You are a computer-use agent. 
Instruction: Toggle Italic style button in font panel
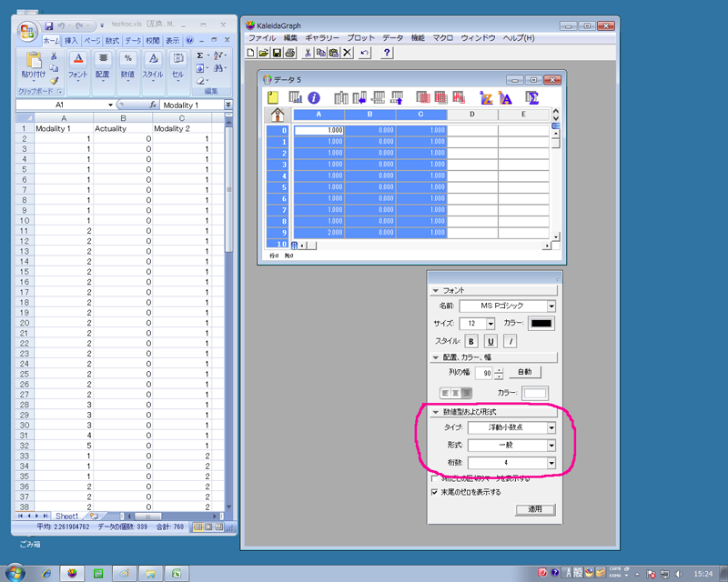pos(511,342)
